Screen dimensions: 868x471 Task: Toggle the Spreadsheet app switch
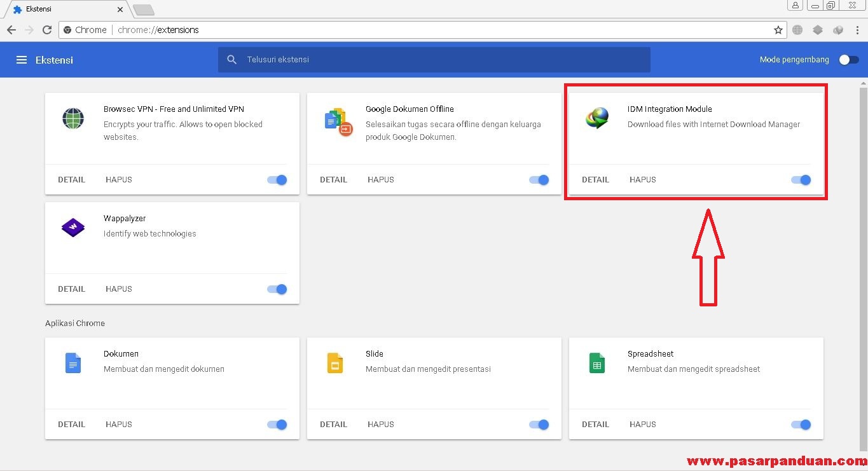[x=801, y=425]
